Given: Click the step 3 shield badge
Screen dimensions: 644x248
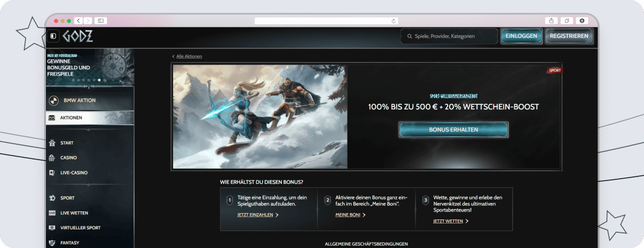Looking at the screenshot, I should coord(425,201).
